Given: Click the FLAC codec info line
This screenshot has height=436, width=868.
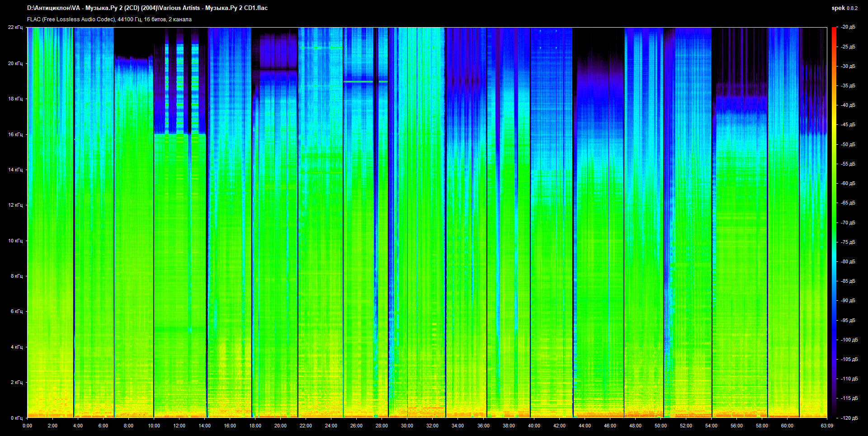Looking at the screenshot, I should (109, 19).
